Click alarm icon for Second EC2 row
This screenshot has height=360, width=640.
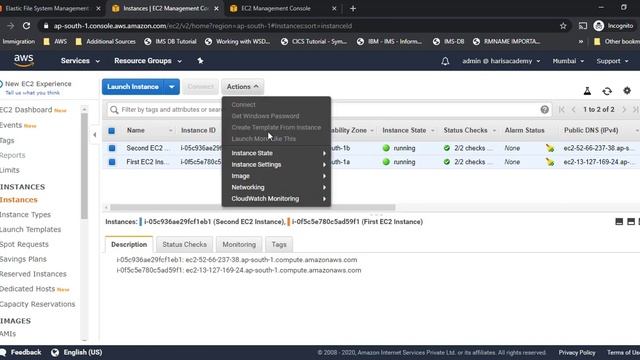550,148
